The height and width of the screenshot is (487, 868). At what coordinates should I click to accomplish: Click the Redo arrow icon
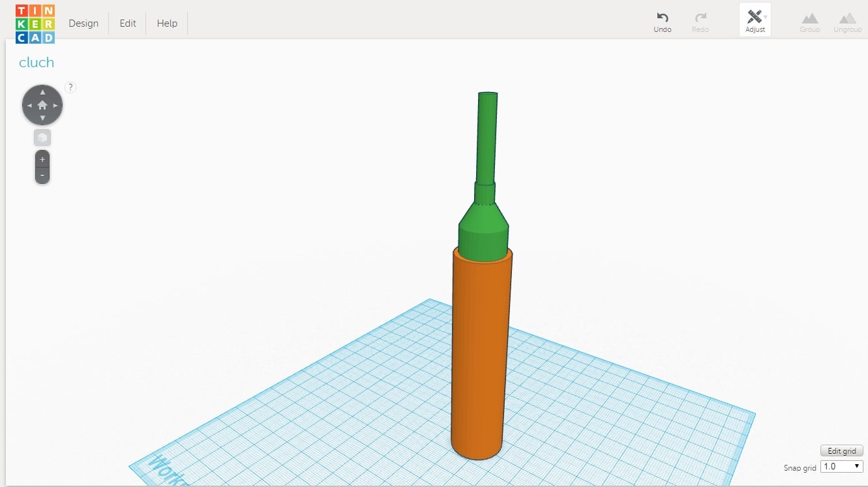(x=700, y=18)
